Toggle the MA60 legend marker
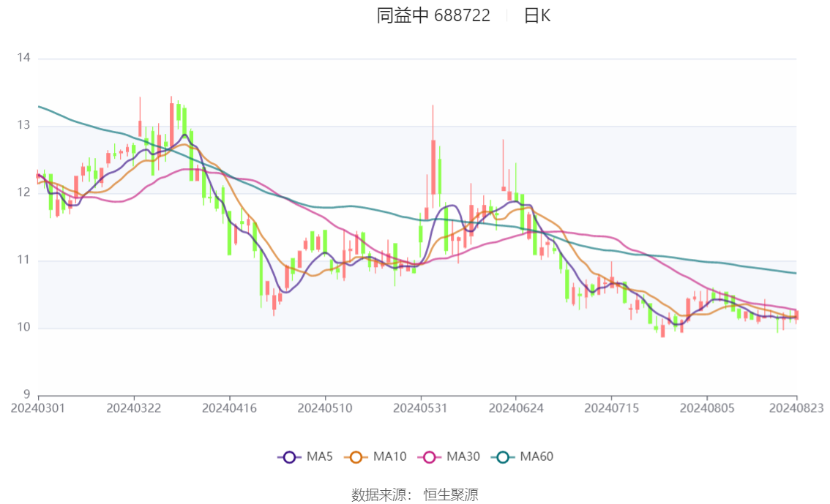 click(503, 457)
